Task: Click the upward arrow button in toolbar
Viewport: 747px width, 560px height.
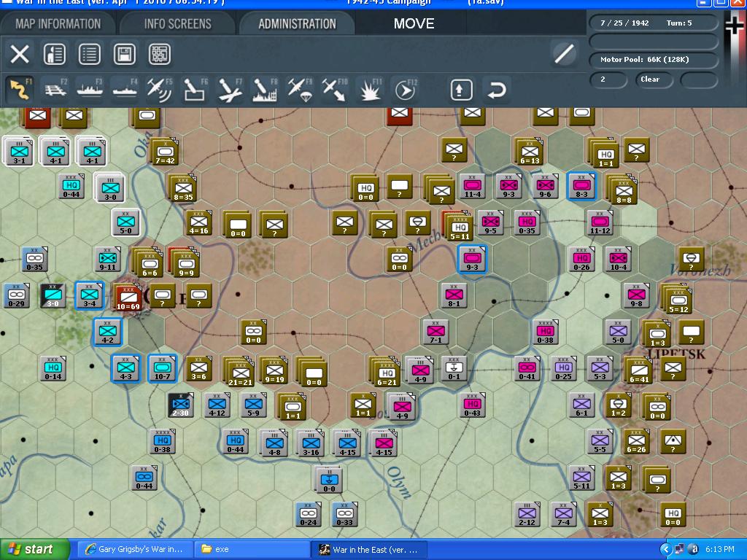Action: [x=461, y=90]
